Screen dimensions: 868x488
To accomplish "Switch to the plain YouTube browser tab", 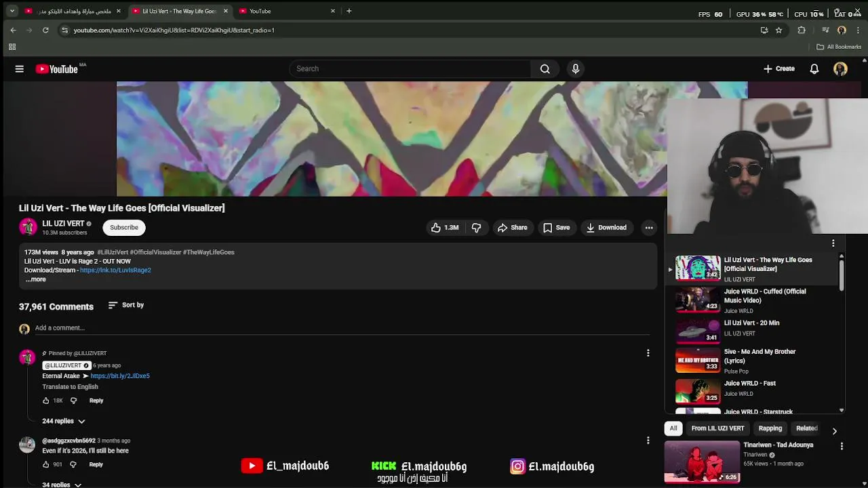I will 287,11.
